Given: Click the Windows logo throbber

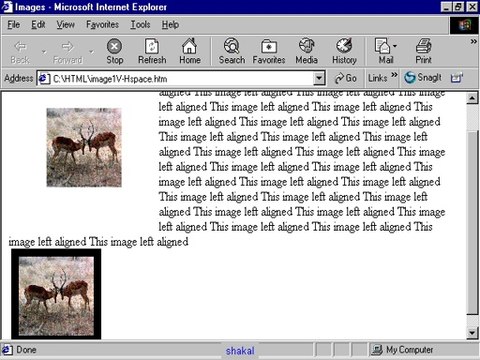Looking at the screenshot, I should point(464,25).
